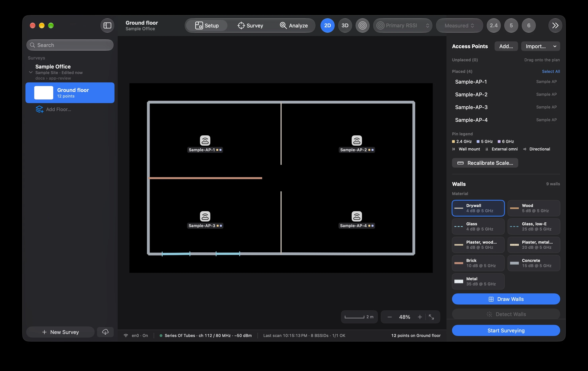Screen dimensions: 588x371
Task: Select Glass, low-E wall material
Action: point(534,227)
